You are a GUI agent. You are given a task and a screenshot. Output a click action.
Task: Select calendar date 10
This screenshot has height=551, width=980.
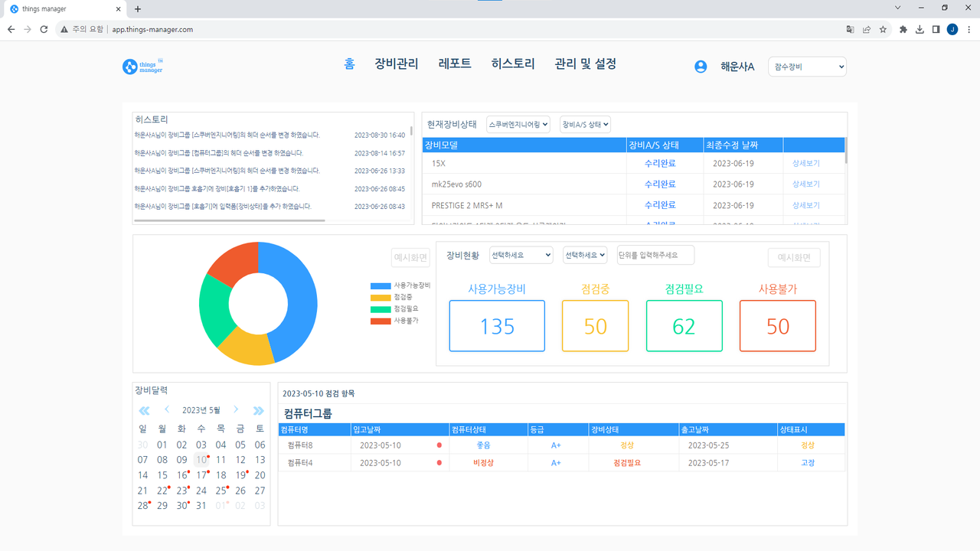pos(201,460)
